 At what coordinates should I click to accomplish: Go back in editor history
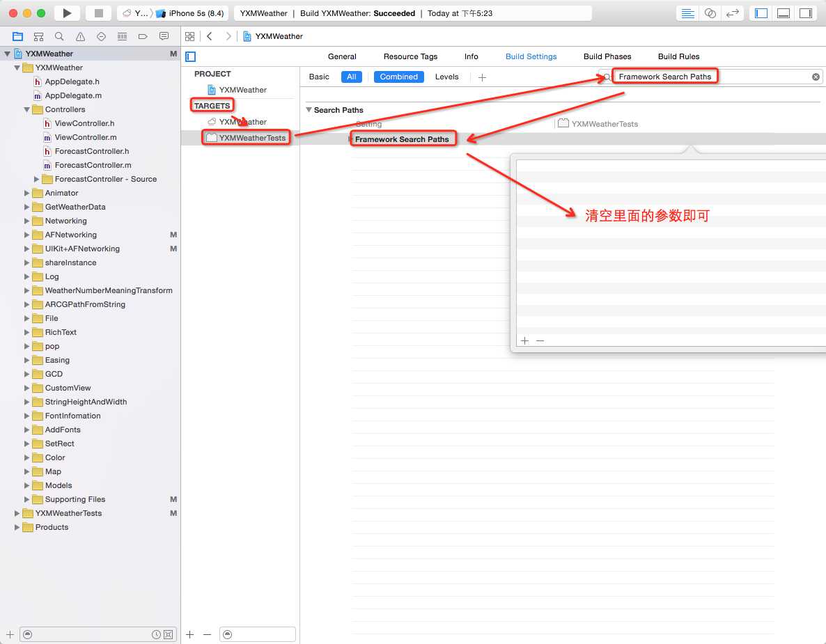[x=210, y=36]
